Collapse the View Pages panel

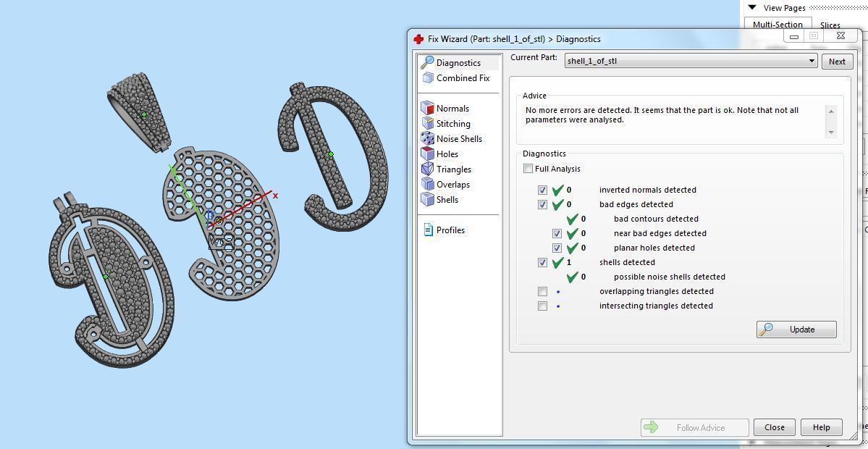click(x=751, y=8)
